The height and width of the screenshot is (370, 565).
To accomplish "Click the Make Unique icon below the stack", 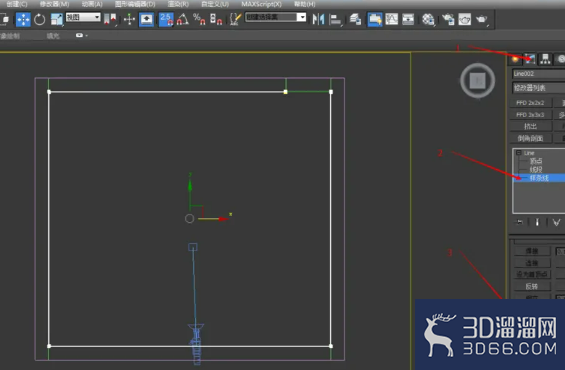I will point(556,222).
